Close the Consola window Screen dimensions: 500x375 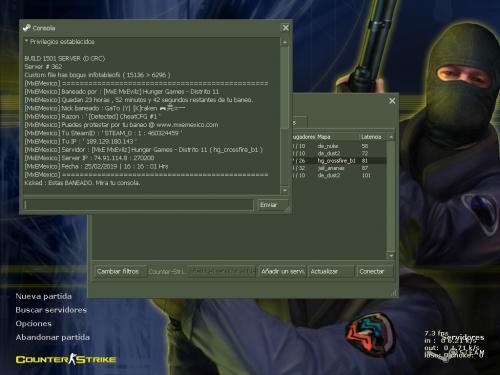[286, 28]
